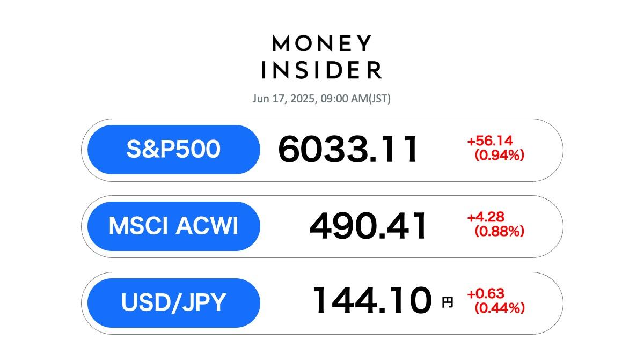Viewport: 644px width, 362px height.
Task: Click the USD/JPY rate 144.10
Action: pyautogui.click(x=372, y=300)
